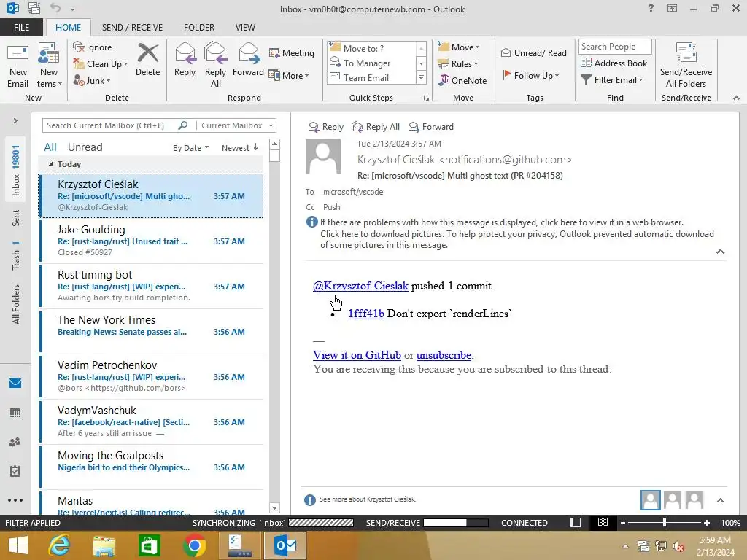Open more navigation options ellipsis
The image size is (747, 560).
tap(15, 500)
